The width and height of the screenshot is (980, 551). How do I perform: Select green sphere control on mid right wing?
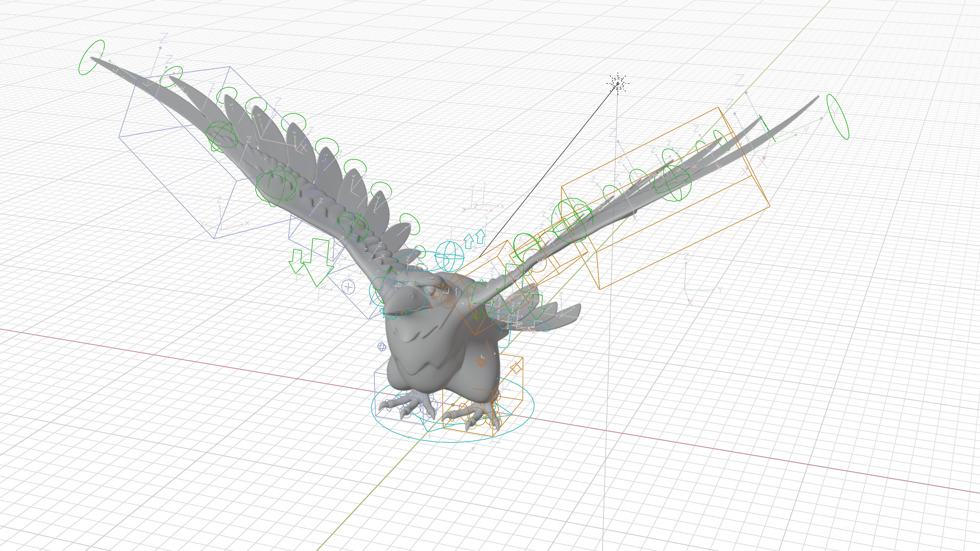571,220
